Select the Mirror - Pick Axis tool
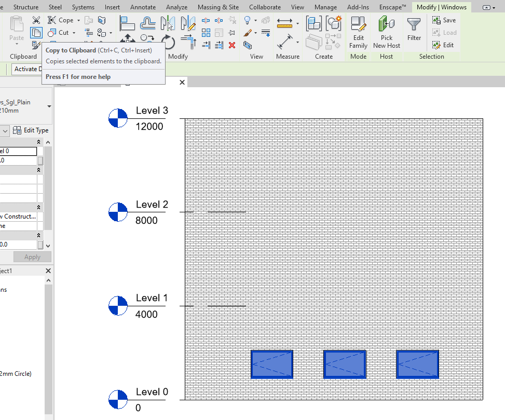The width and height of the screenshot is (505, 420). pyautogui.click(x=168, y=23)
